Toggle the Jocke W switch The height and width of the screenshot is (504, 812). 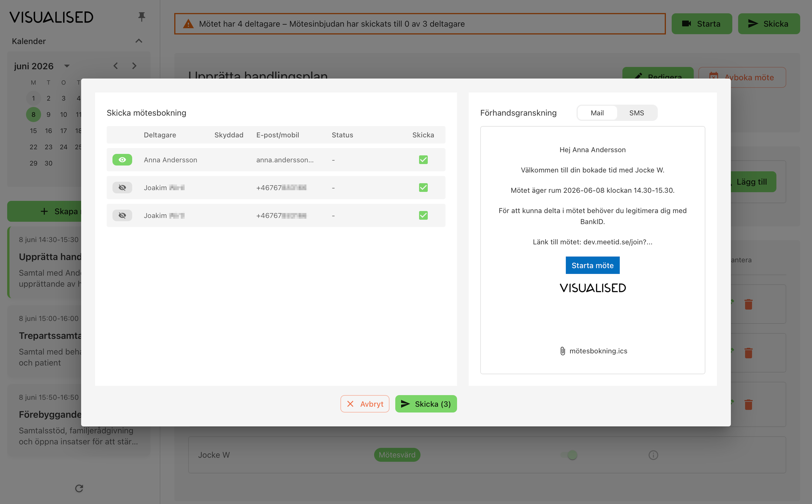coord(570,455)
